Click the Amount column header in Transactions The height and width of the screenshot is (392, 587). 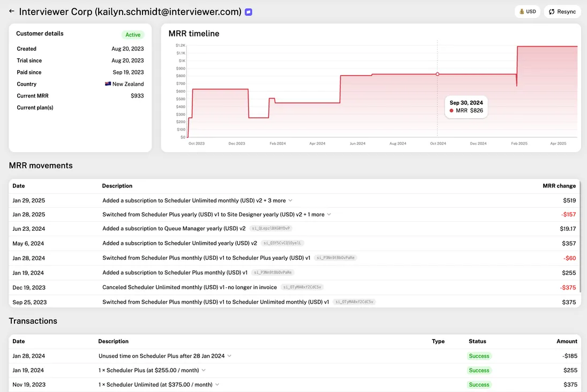click(566, 341)
